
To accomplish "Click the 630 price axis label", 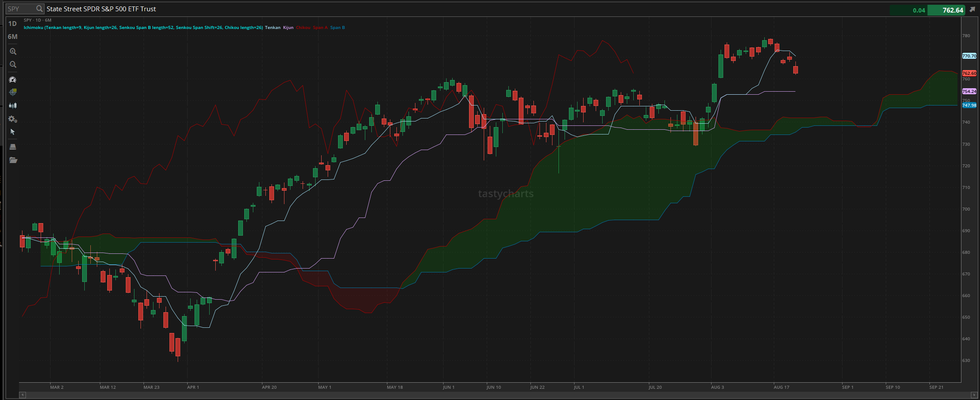I will 966,361.
